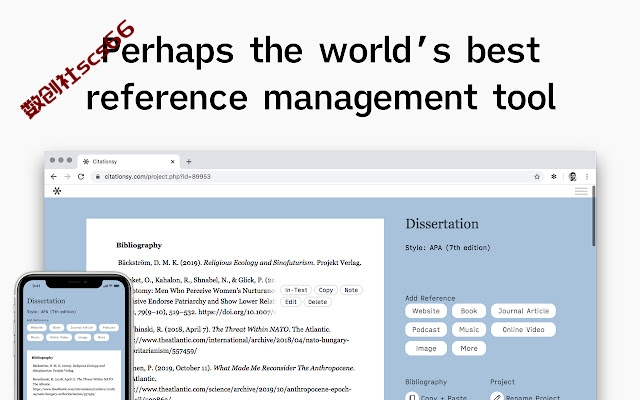Open a new tab with the plus icon
Screen dimensions: 640x400
coord(189,162)
